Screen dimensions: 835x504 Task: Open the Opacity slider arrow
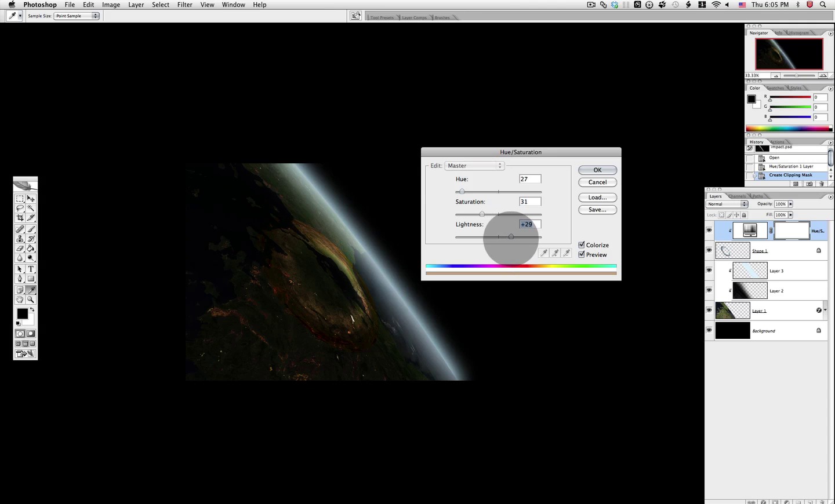[790, 204]
